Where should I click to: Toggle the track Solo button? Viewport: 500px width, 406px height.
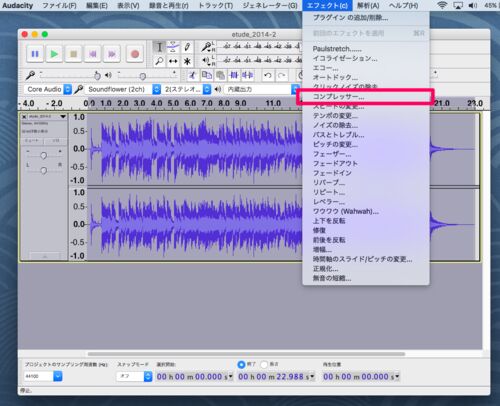click(55, 141)
